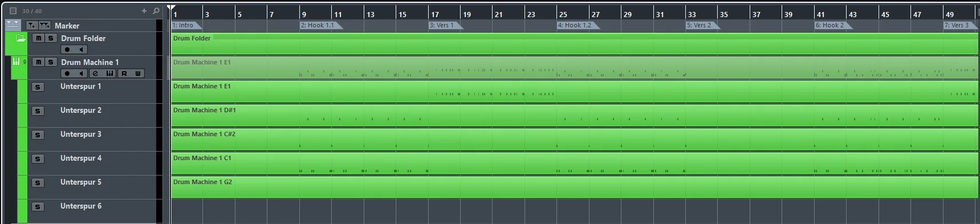The width and height of the screenshot is (980, 224).
Task: Click the add track plus icon
Action: point(144,11)
